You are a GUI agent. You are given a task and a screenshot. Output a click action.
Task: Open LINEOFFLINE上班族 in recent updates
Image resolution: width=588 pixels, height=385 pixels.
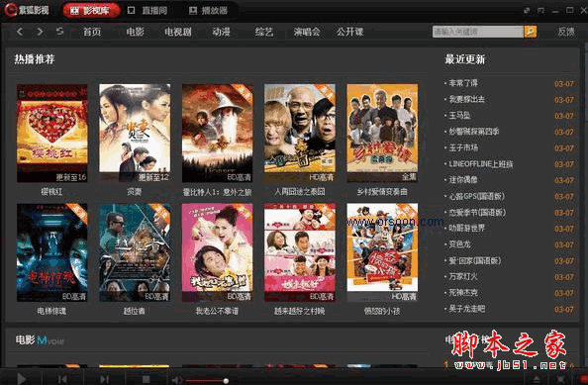(481, 164)
